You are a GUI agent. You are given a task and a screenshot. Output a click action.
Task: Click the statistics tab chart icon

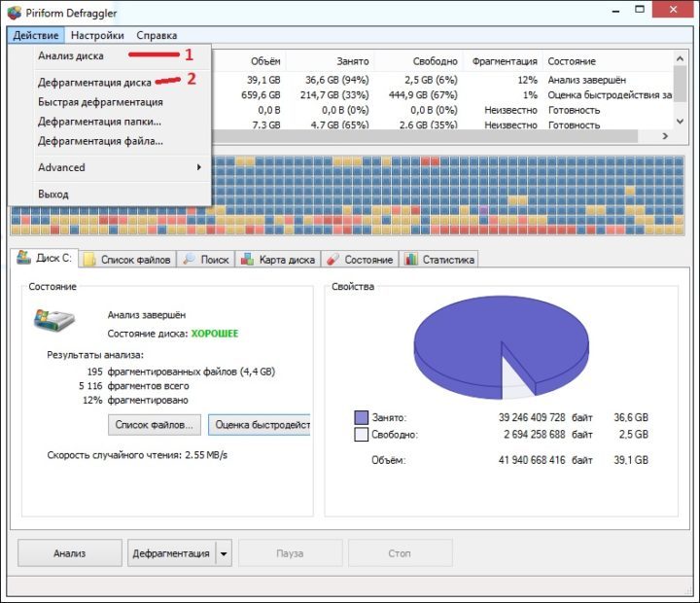coord(410,260)
